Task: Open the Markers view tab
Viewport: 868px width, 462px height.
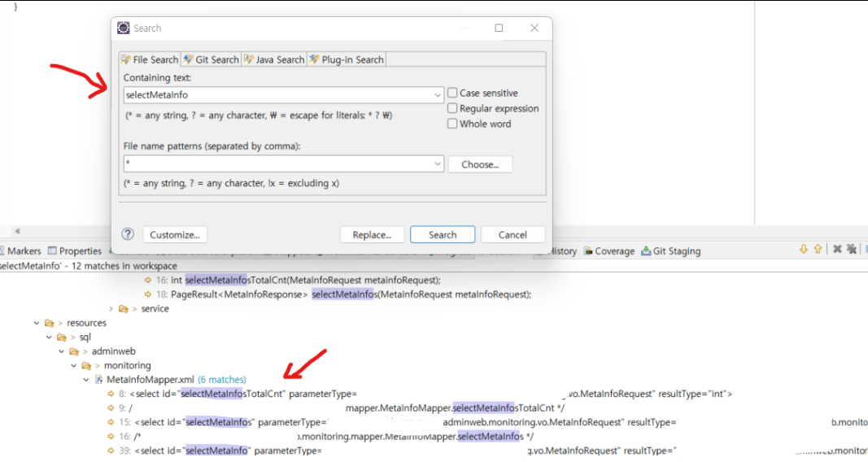Action: click(20, 251)
